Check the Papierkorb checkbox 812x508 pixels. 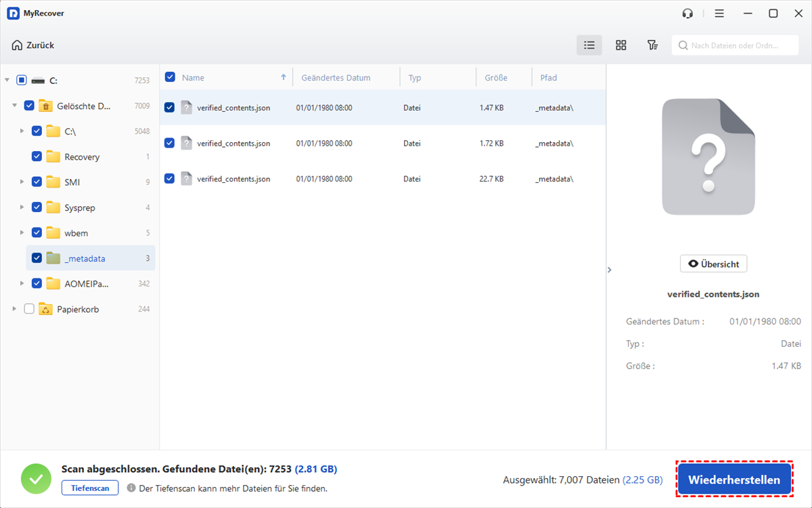(x=29, y=309)
